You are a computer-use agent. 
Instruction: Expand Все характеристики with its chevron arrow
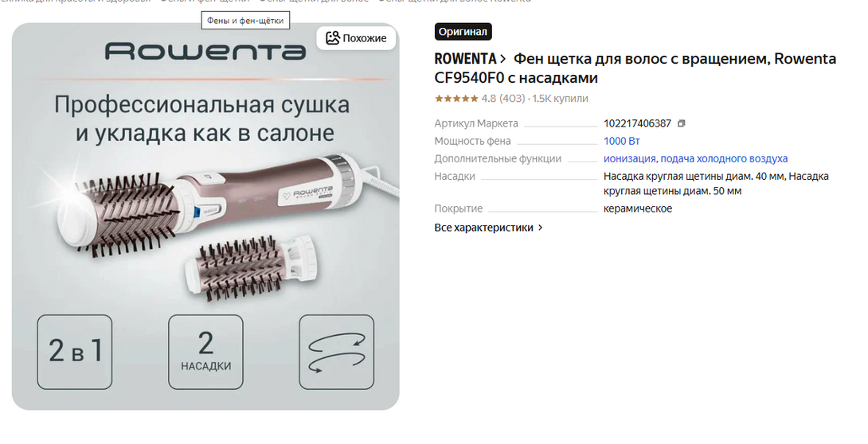[540, 228]
